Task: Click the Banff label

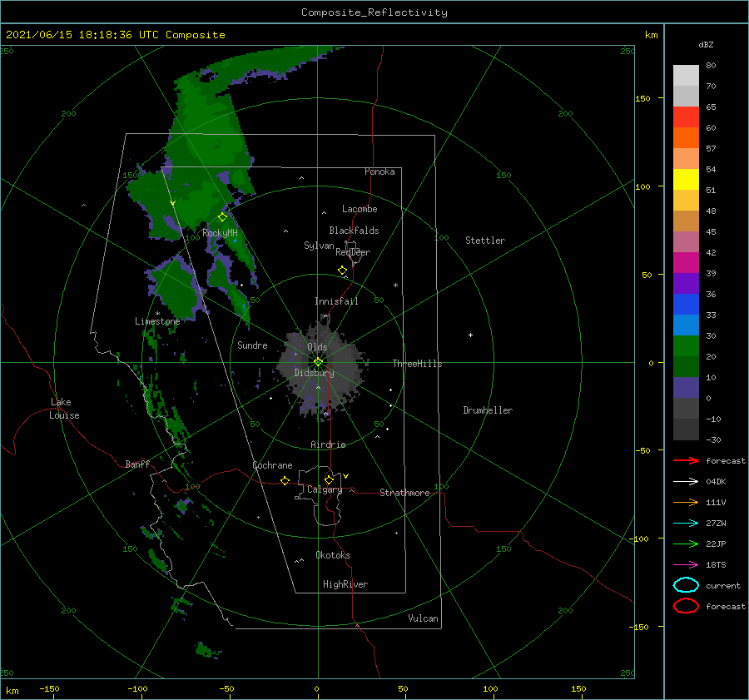Action: 137,464
